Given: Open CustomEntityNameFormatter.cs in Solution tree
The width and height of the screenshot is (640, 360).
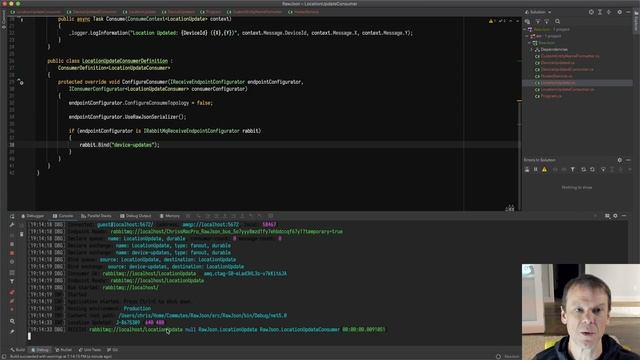Looking at the screenshot, I should 570,56.
